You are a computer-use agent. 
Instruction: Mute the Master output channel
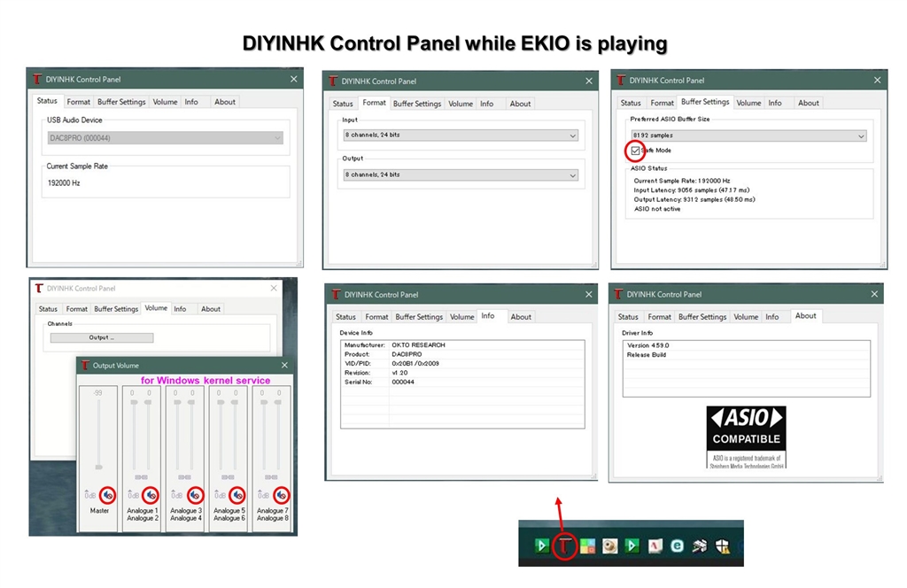tap(107, 495)
